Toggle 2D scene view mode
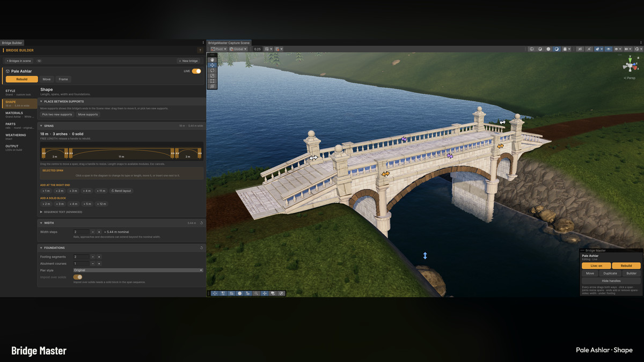Viewport: 644px width, 362px height. click(580, 49)
